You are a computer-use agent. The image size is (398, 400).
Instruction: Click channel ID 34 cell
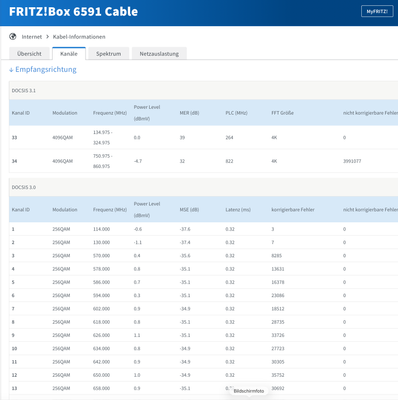coord(14,161)
